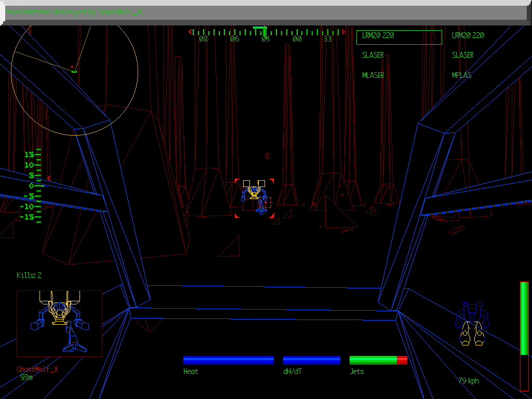Select the zero mark on the pitch ladder
The width and height of the screenshot is (532, 399).
pos(32,185)
